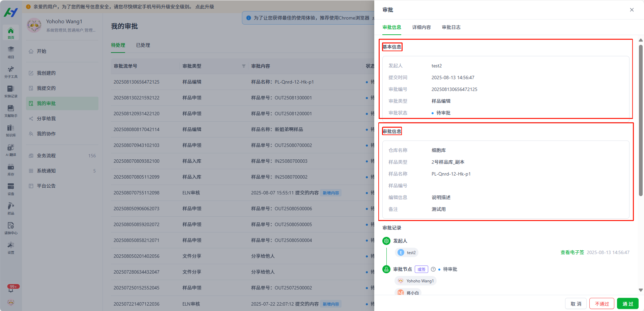This screenshot has width=644, height=311.
Task: Open notifications via the 99+ bell icon
Action: (11, 289)
